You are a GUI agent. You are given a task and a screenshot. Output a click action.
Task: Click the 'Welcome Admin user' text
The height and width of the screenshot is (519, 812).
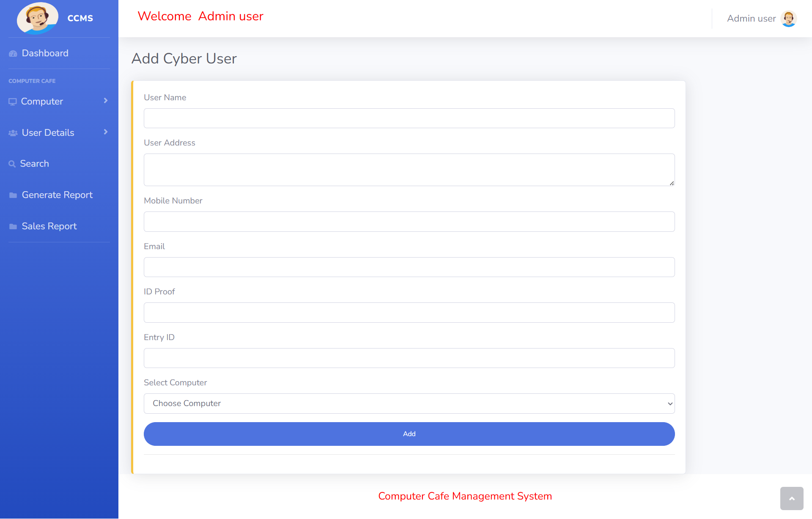(x=200, y=16)
